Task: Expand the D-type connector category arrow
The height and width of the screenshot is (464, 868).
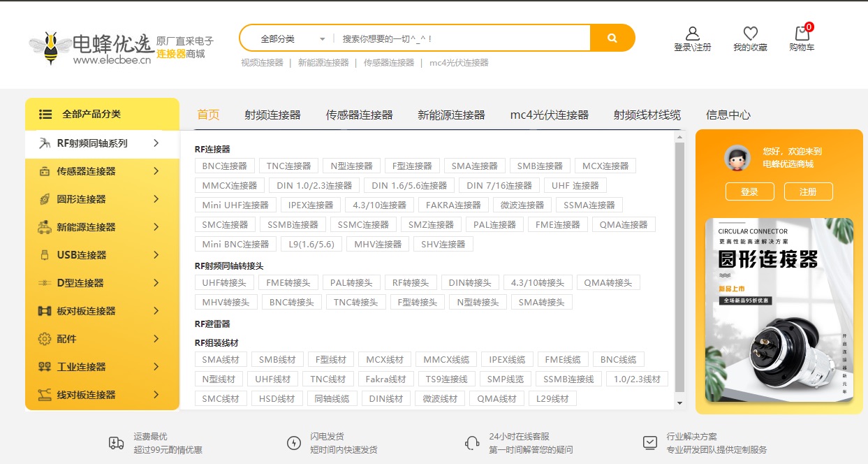Action: click(x=156, y=283)
